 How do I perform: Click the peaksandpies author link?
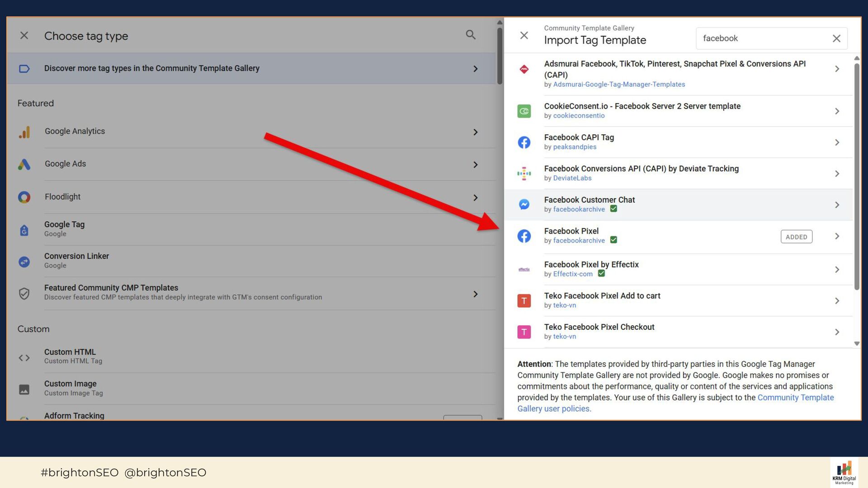click(575, 147)
